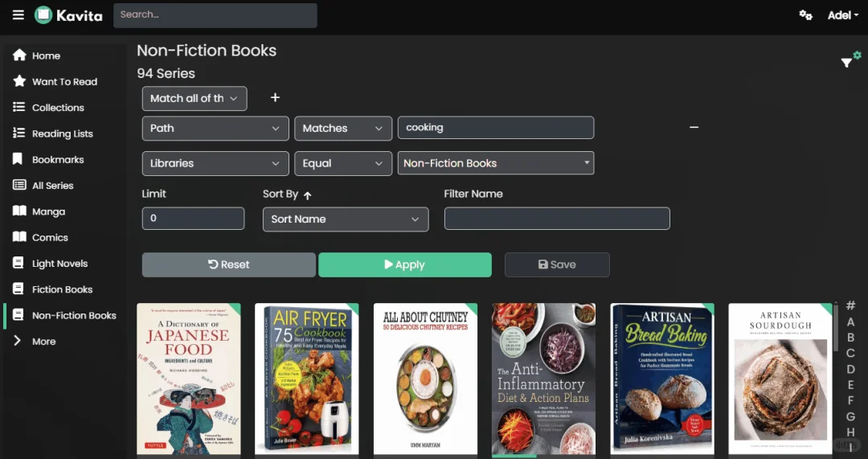This screenshot has width=868, height=459.
Task: Jump to letter D in index
Action: (x=851, y=369)
